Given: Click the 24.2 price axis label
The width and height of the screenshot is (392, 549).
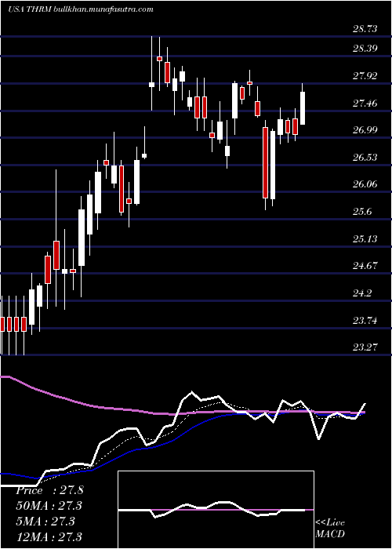Looking at the screenshot, I should tap(362, 293).
